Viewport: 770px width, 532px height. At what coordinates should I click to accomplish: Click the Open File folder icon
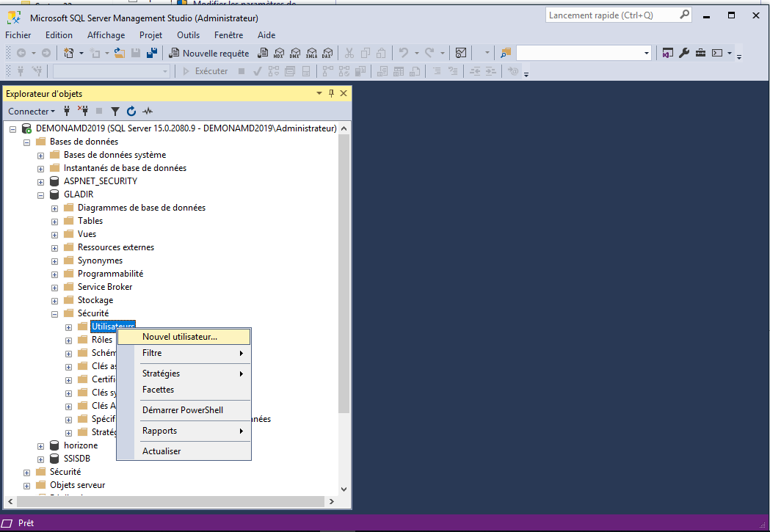pyautogui.click(x=120, y=53)
